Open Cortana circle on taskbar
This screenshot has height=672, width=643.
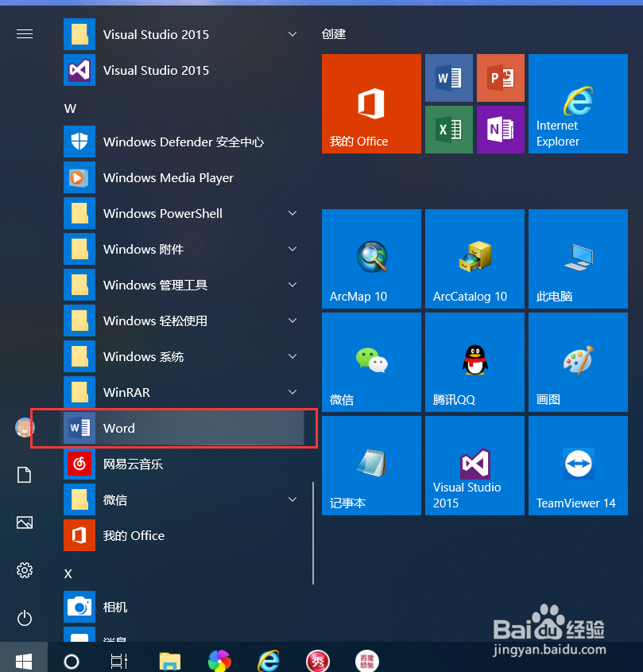(71, 662)
